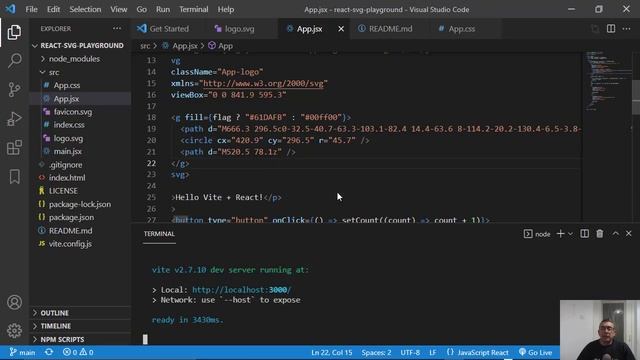The height and width of the screenshot is (360, 640).
Task: Open the Edit menu
Action: 53,9
